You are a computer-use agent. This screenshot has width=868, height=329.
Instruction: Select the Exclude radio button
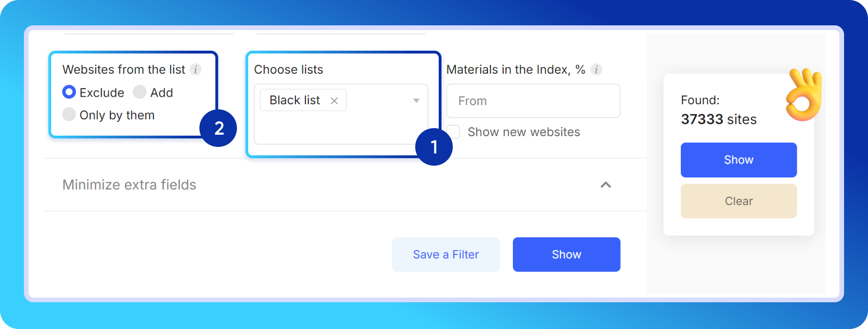point(69,92)
